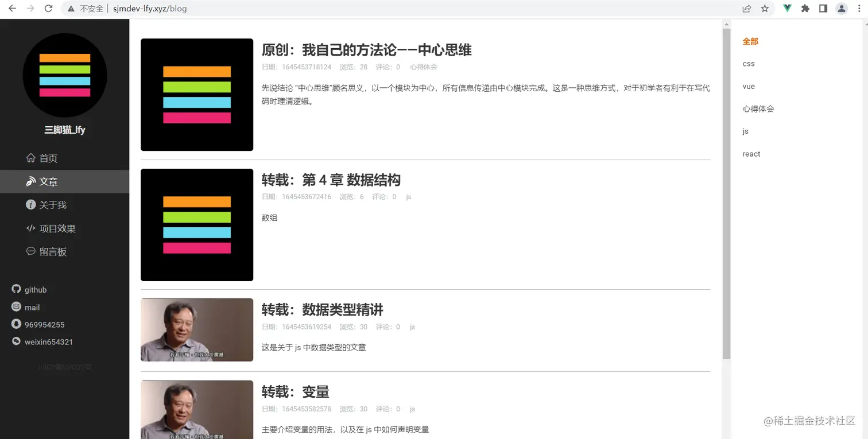Viewport: 868px width, 439px height.
Task: Click the js tag under 变量 article
Action: pos(412,409)
